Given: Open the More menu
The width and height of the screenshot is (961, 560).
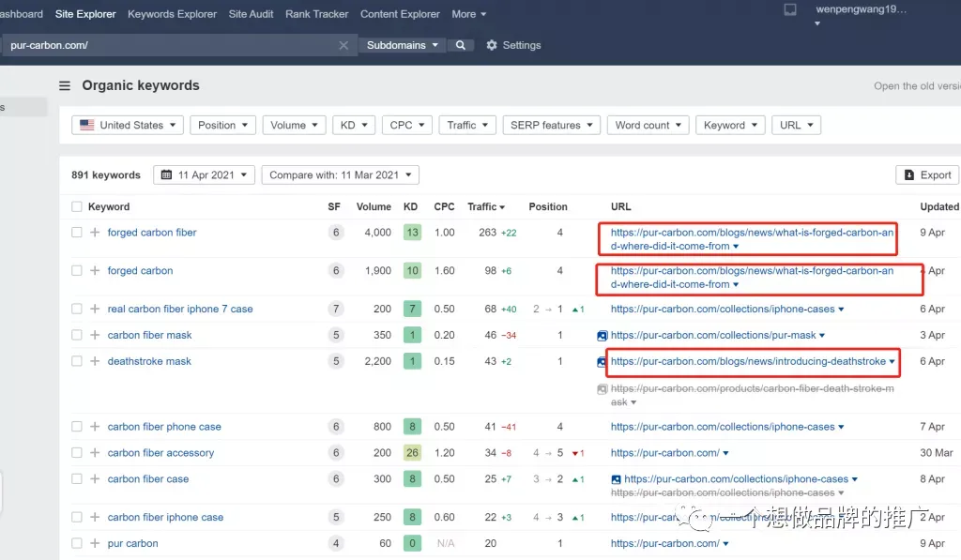Looking at the screenshot, I should 469,14.
